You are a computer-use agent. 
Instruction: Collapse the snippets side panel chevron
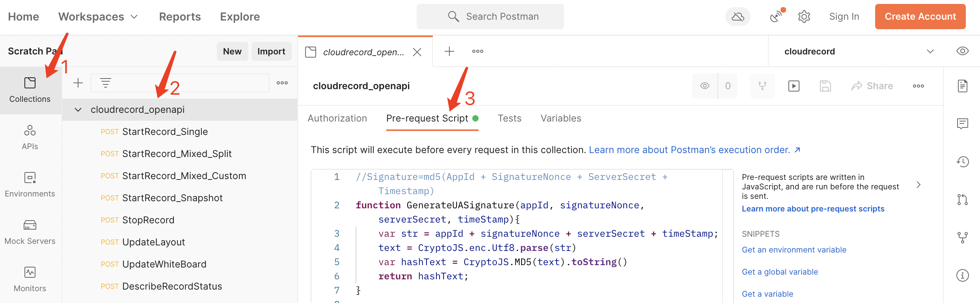pyautogui.click(x=919, y=185)
